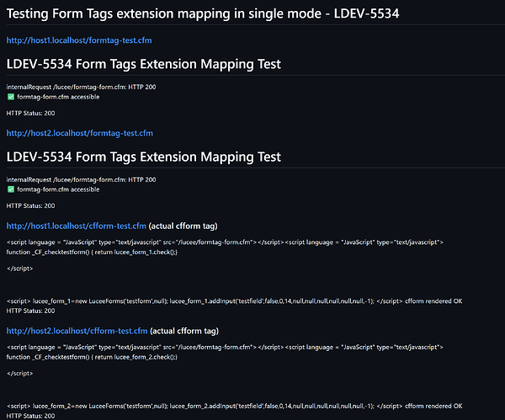Follow the host1.localhost/cfform-test.cfm link
Screen dimensions: 505x420
tap(76, 226)
